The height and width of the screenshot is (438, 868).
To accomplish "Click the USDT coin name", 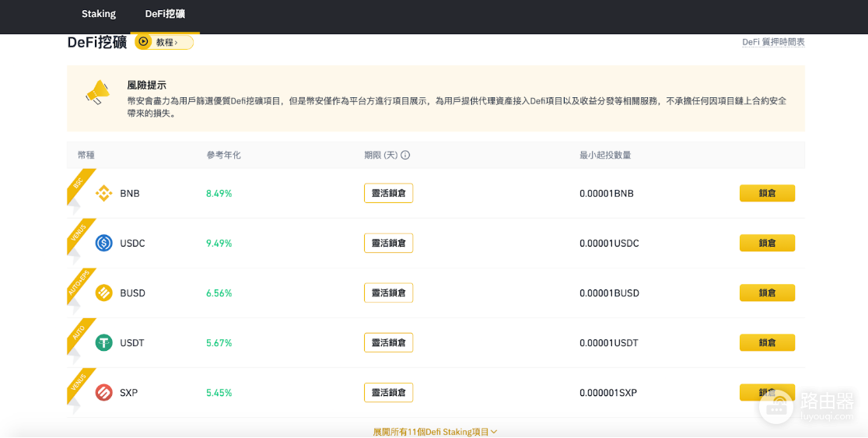I will click(x=131, y=343).
